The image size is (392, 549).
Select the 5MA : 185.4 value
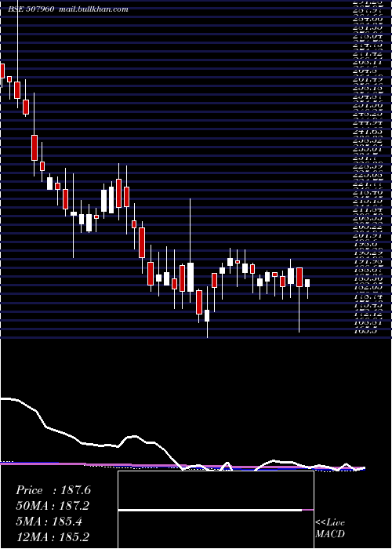49,522
